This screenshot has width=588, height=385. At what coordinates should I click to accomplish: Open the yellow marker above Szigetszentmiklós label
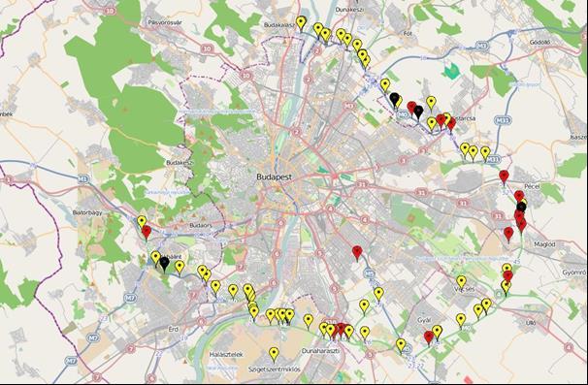tap(275, 355)
